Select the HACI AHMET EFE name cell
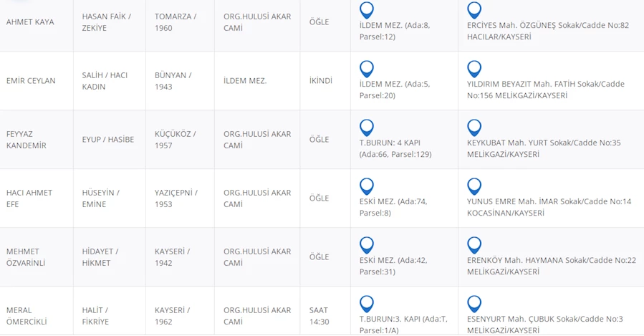 pos(29,198)
